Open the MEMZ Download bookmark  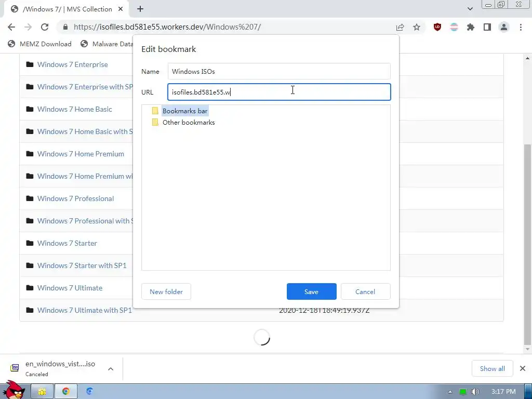pos(40,44)
